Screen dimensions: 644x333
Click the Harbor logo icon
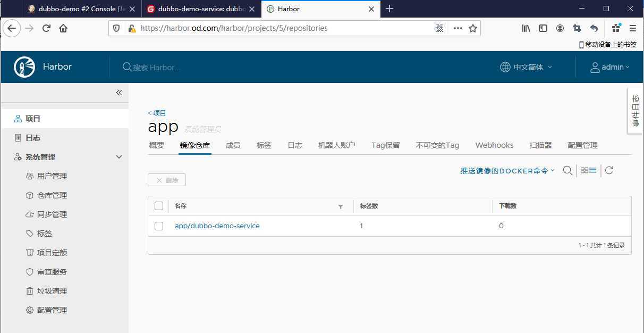click(x=24, y=67)
